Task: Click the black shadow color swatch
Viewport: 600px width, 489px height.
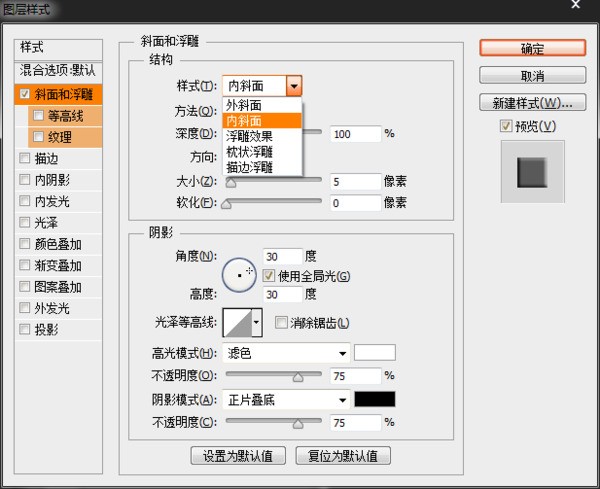Action: (x=375, y=400)
